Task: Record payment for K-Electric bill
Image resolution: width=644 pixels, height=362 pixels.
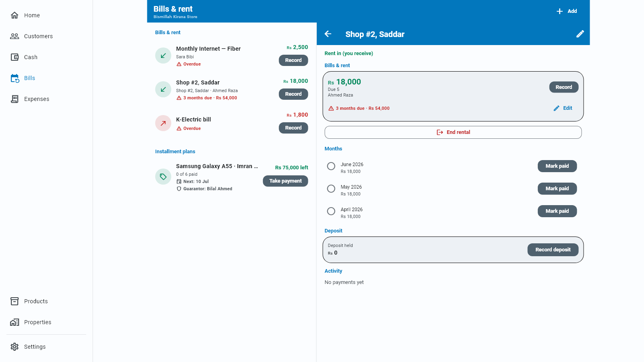Action: (x=293, y=128)
